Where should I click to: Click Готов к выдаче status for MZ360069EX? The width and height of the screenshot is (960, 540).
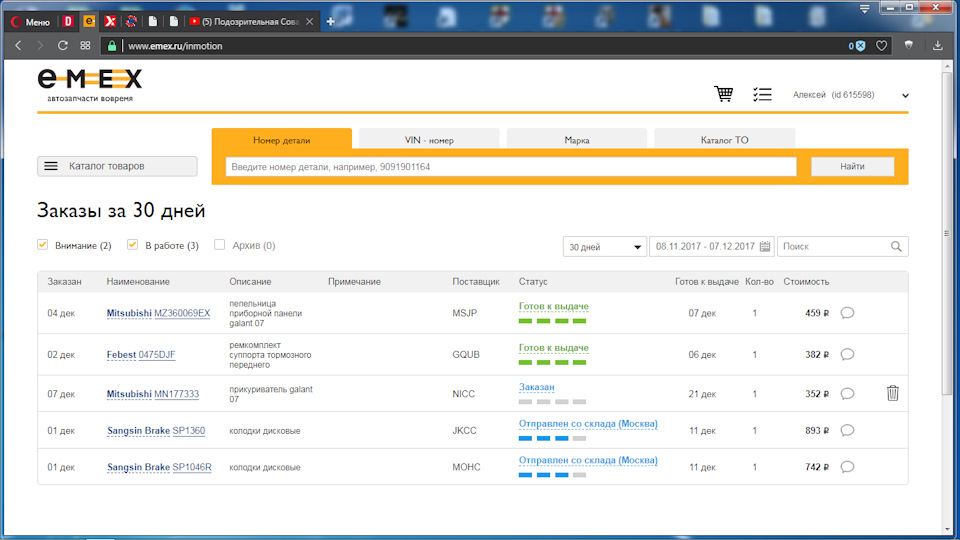tap(553, 306)
